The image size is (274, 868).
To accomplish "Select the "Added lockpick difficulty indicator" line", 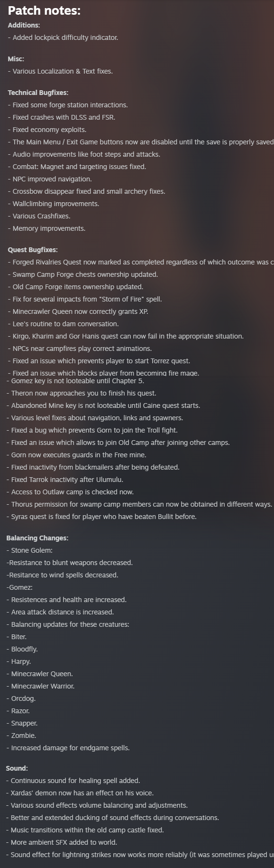I will pyautogui.click(x=63, y=38).
